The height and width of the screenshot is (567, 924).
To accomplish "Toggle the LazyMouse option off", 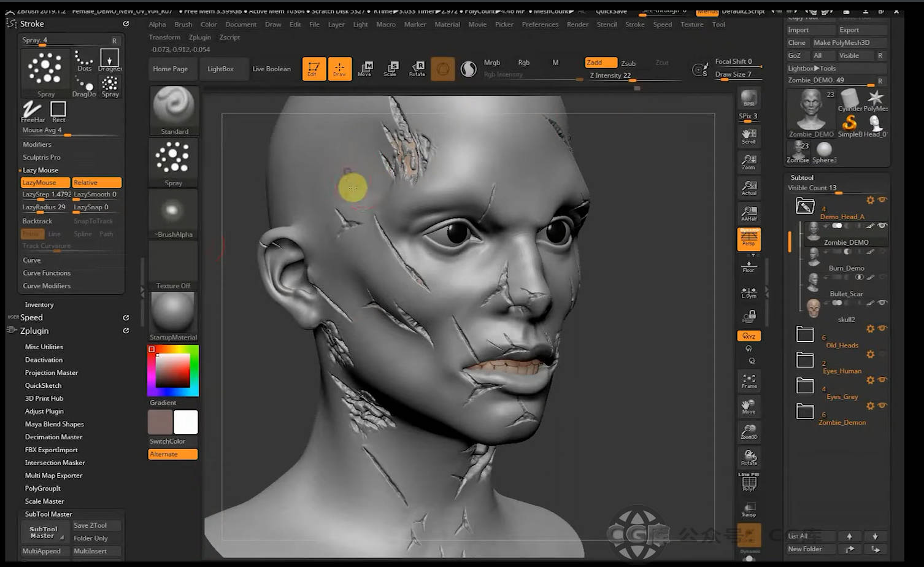I will pyautogui.click(x=45, y=182).
